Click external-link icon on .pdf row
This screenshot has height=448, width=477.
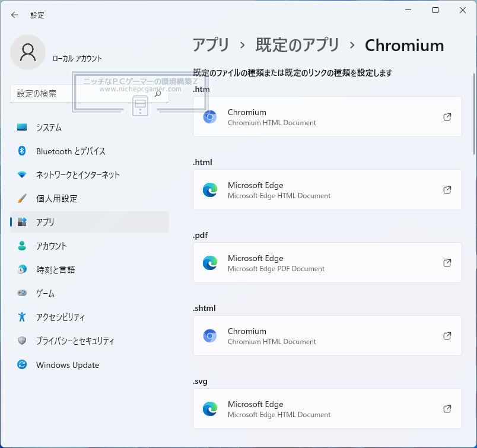pyautogui.click(x=447, y=263)
